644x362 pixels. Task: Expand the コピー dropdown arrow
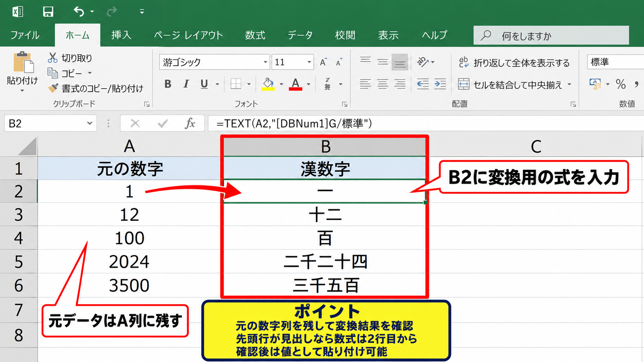coord(90,73)
